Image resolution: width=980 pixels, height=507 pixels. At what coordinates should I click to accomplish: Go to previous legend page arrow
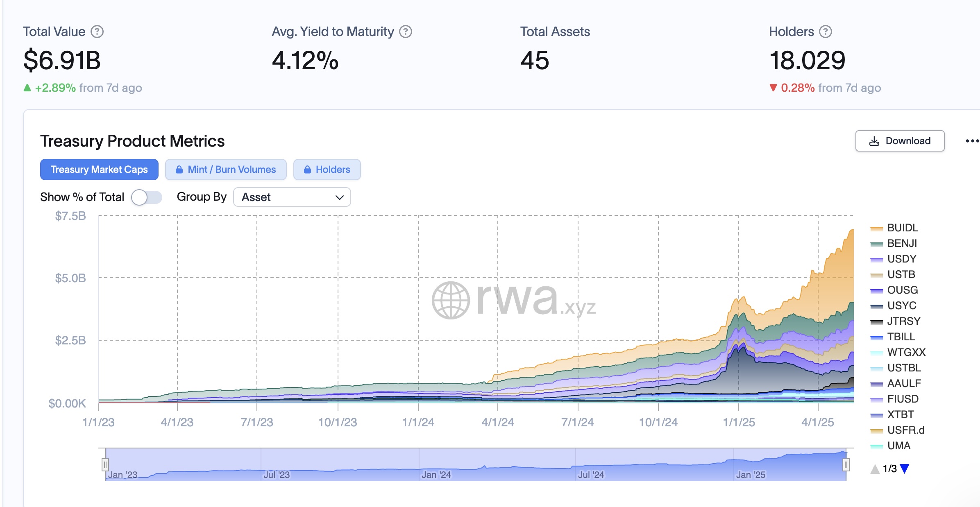[875, 469]
